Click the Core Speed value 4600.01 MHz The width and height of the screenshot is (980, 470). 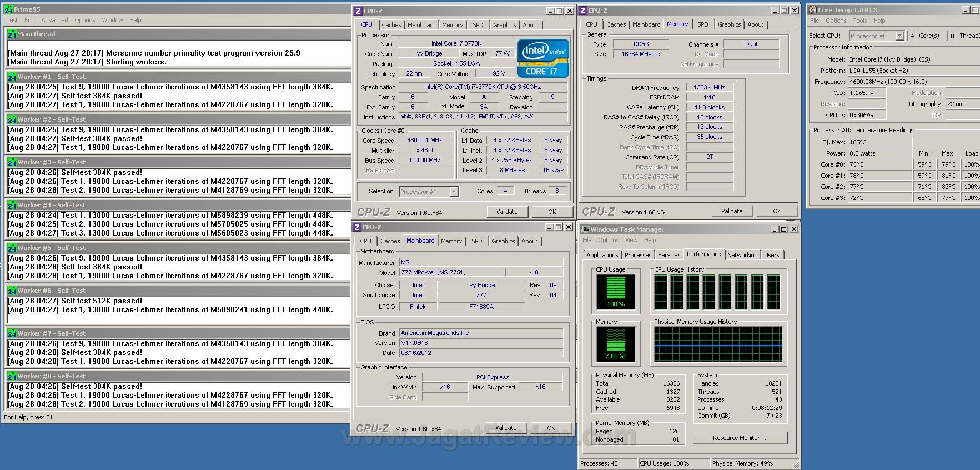425,141
